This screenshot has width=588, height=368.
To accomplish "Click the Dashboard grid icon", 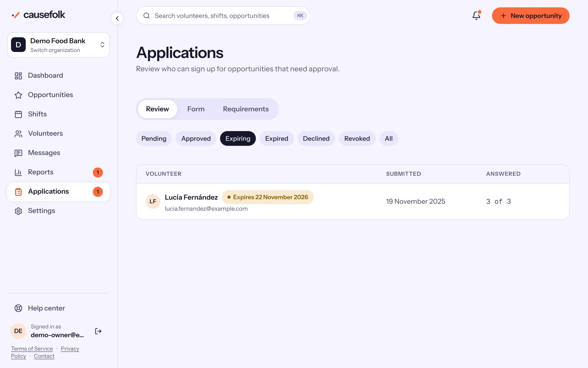I will [x=18, y=76].
